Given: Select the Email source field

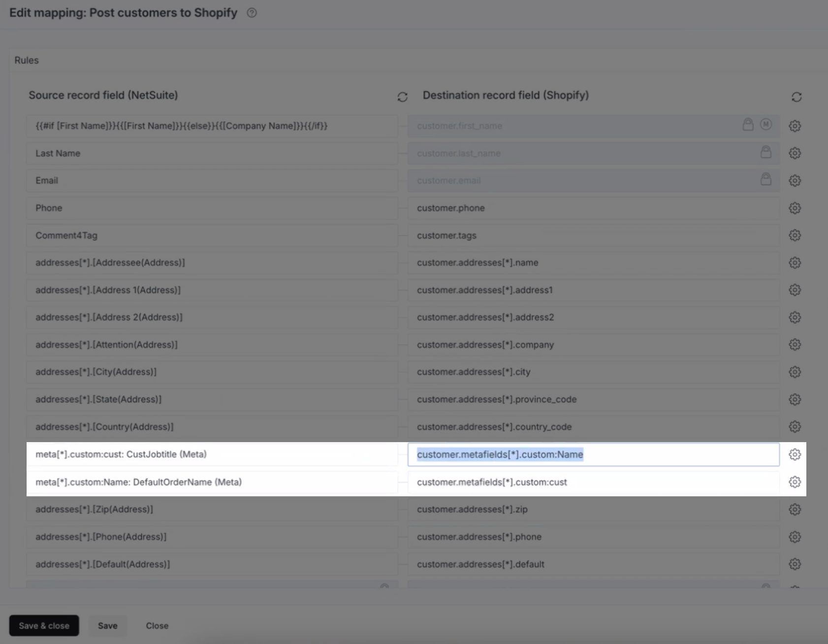Looking at the screenshot, I should [212, 181].
